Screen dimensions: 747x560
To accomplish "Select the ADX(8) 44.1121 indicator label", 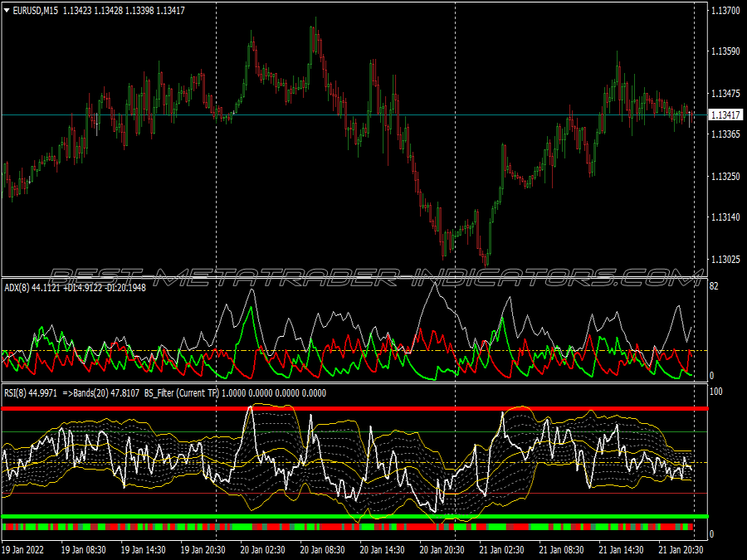I will [32, 288].
